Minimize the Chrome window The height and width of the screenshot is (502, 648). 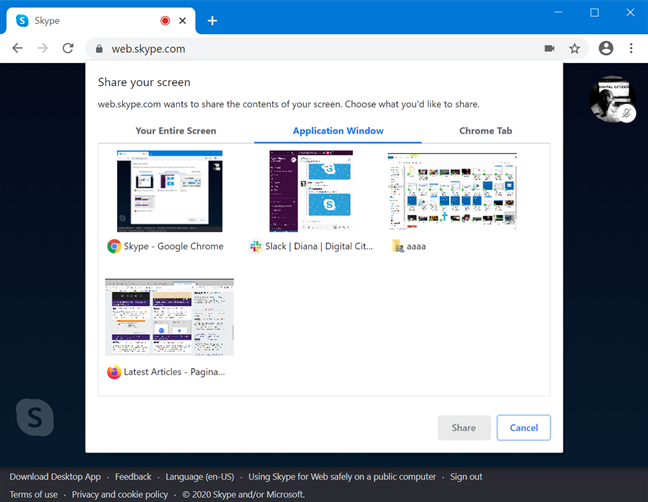[558, 12]
